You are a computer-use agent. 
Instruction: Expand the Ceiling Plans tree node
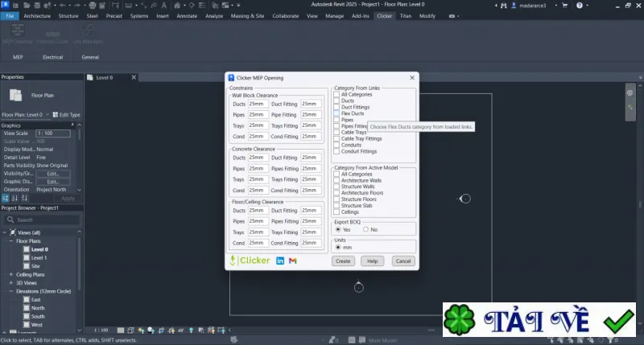click(11, 274)
